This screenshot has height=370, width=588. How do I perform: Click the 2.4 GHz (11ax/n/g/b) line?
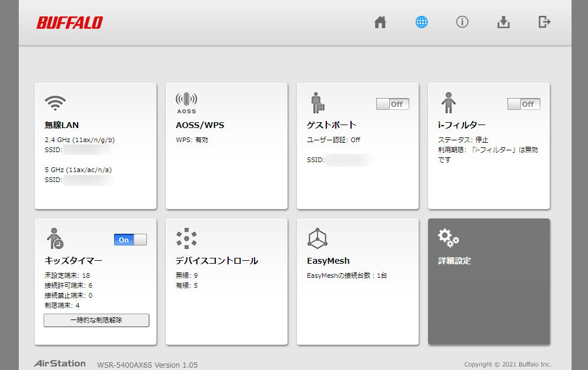[79, 140]
